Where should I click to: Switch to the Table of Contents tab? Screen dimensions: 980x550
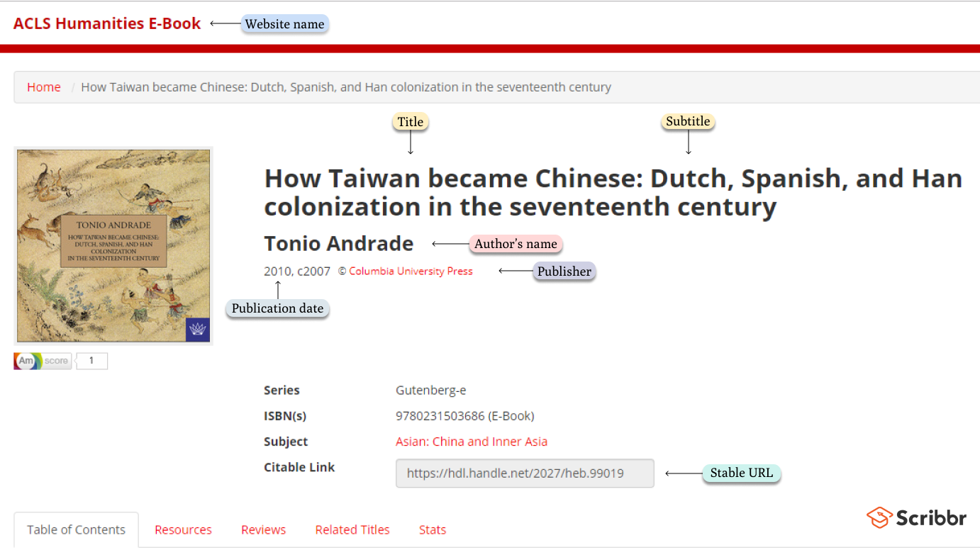click(76, 529)
